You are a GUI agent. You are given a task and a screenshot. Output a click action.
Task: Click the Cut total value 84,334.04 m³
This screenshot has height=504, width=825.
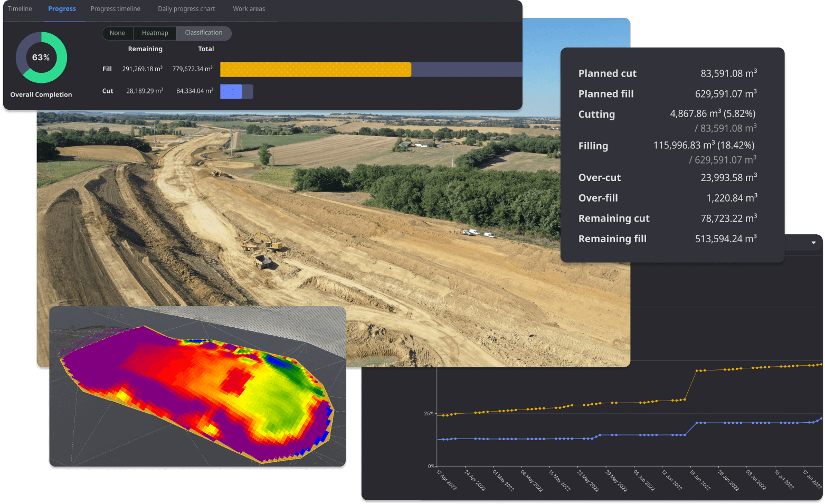[x=195, y=91]
